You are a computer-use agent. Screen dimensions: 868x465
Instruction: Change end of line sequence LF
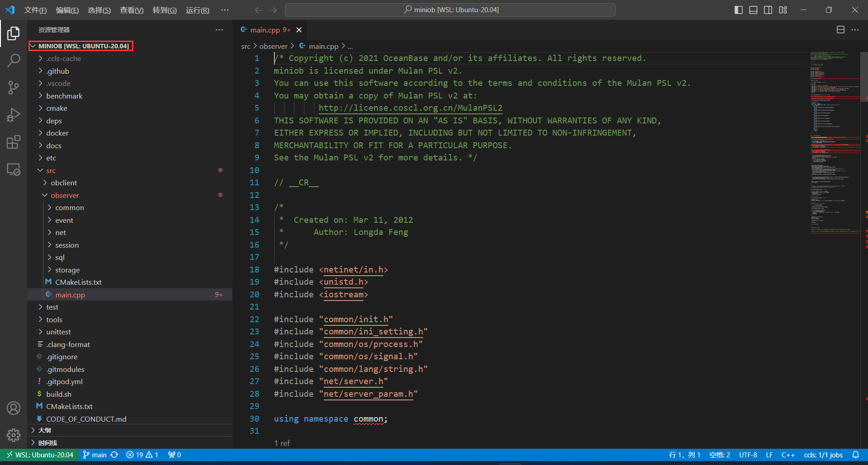pyautogui.click(x=769, y=455)
